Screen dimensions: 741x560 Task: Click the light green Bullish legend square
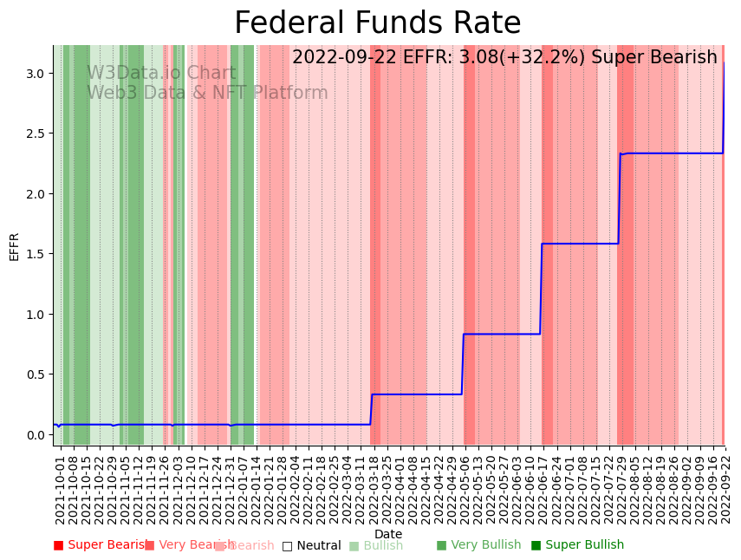354,546
